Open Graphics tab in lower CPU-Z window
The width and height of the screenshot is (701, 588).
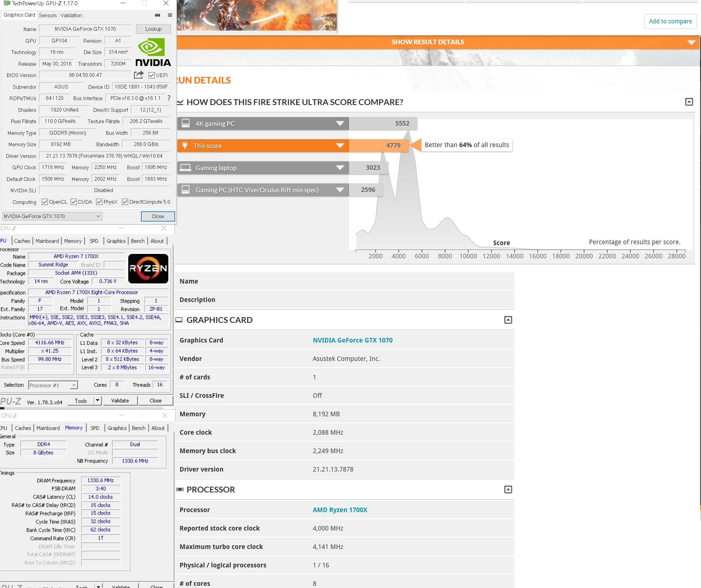pos(117,428)
